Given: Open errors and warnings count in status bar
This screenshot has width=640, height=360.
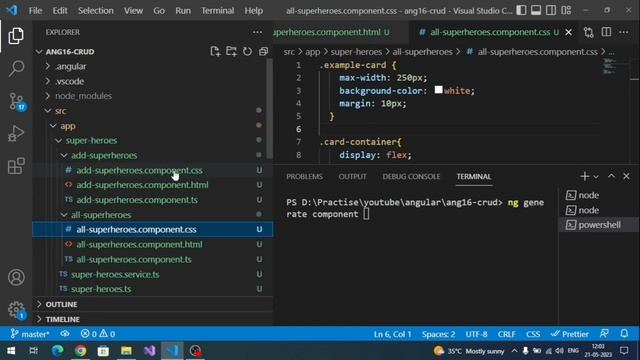Looking at the screenshot, I should (x=98, y=334).
